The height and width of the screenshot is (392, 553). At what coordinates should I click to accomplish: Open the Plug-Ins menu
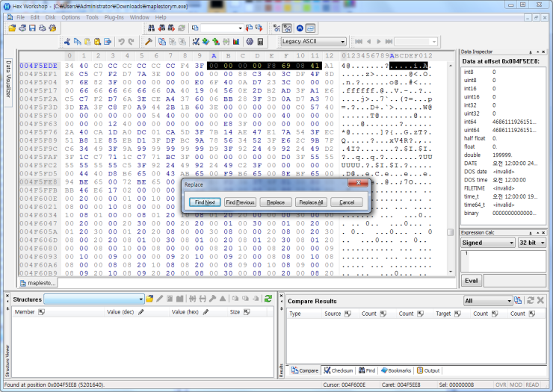pyautogui.click(x=114, y=17)
